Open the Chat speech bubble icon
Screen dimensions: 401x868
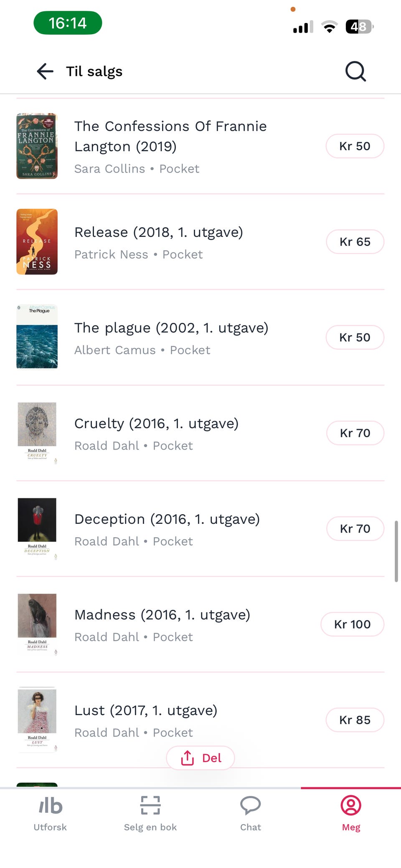point(251,805)
